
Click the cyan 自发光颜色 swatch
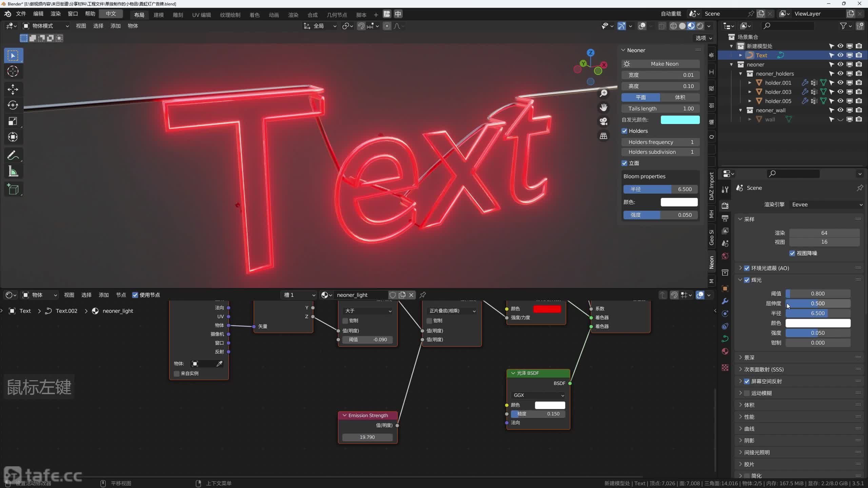click(x=680, y=120)
